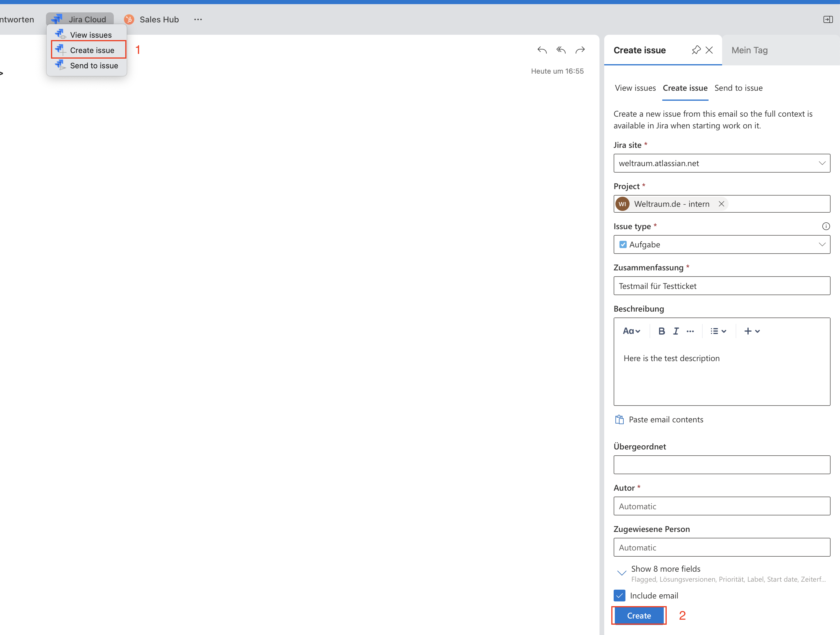Open the list style dropdown

tap(718, 331)
